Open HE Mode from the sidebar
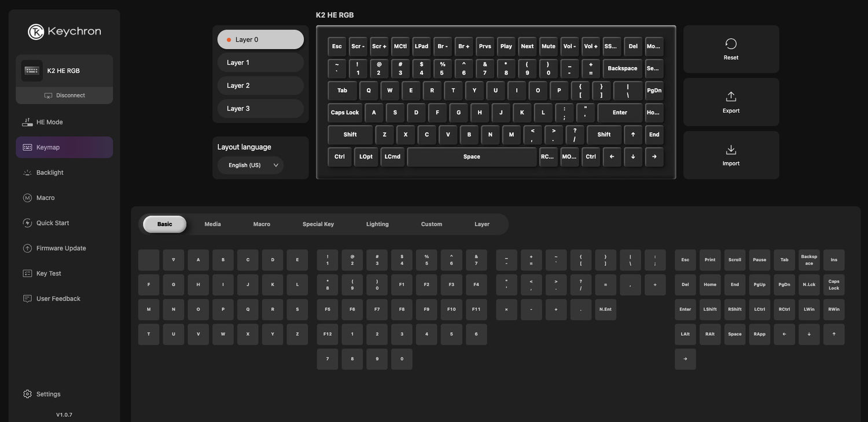Viewport: 868px width, 422px height. 50,122
